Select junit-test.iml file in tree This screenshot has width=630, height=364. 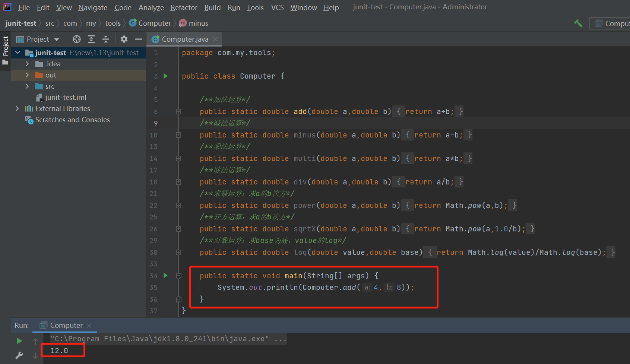66,98
